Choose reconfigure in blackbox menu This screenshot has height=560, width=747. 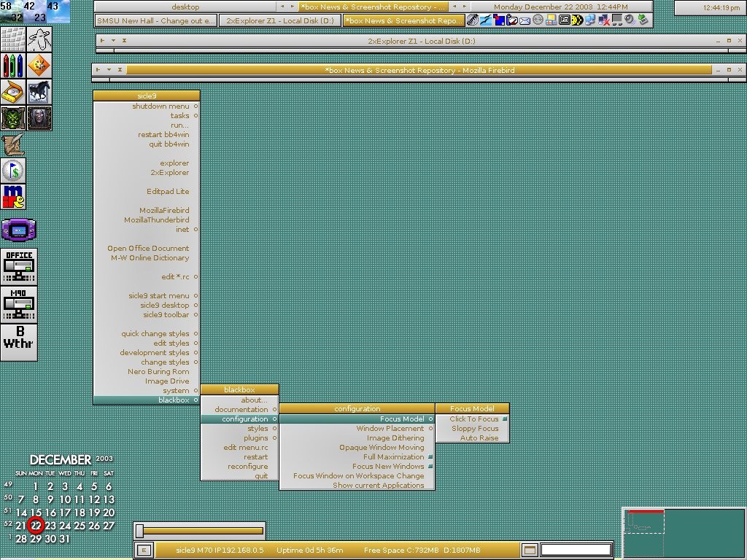click(x=239, y=467)
